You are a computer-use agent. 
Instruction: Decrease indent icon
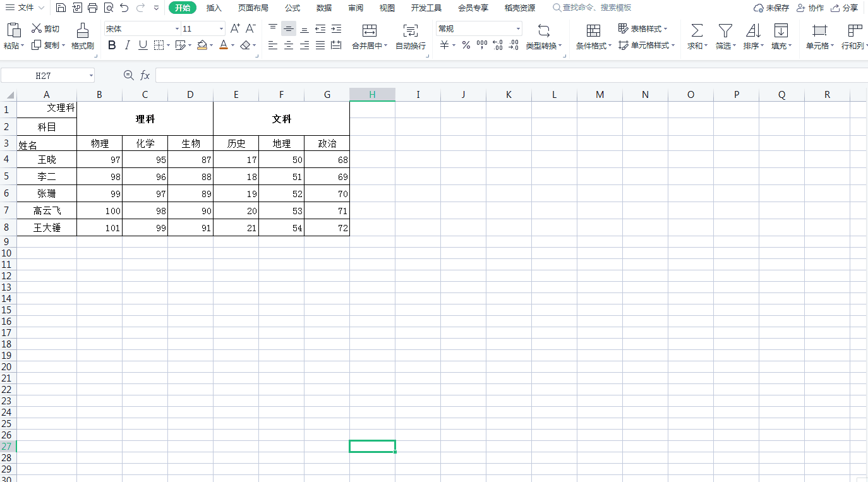click(320, 28)
